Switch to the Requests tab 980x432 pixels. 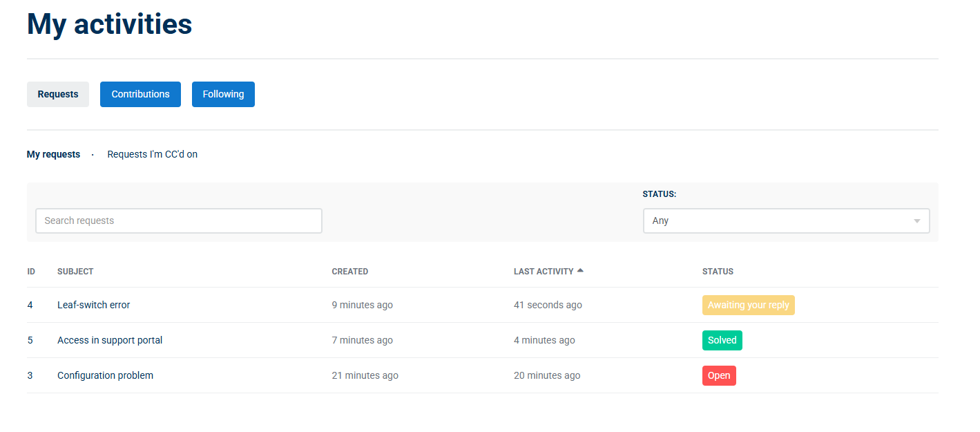[x=58, y=94]
